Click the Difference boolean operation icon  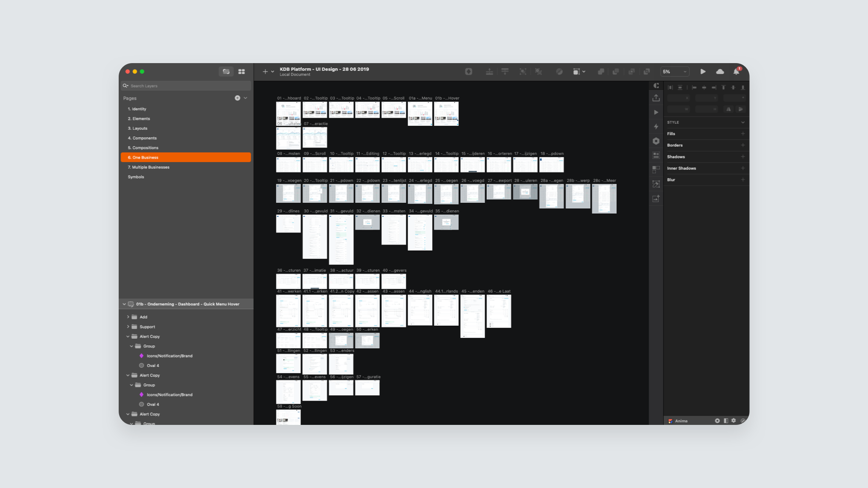pos(647,72)
